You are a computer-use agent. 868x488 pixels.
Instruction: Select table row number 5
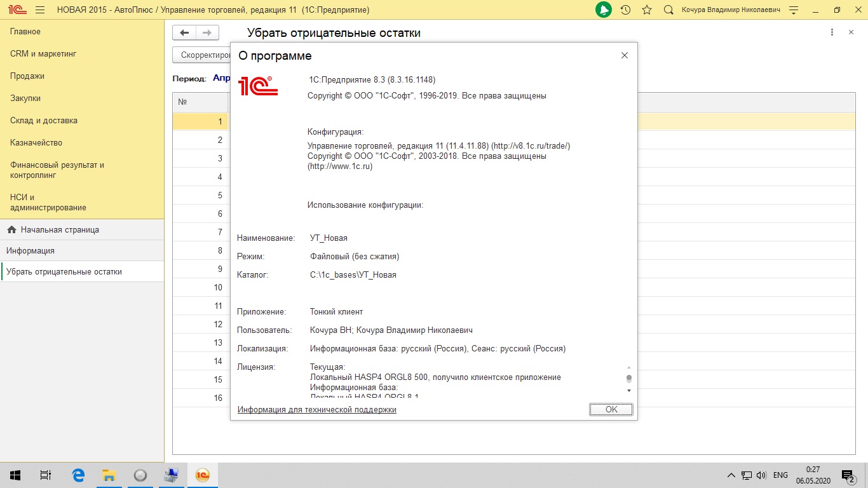pyautogui.click(x=200, y=195)
